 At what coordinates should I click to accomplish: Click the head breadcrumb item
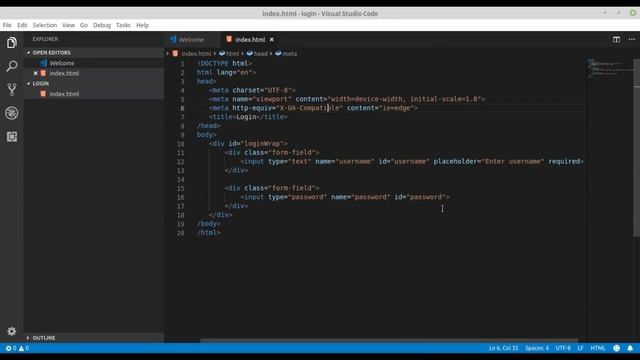click(257, 53)
